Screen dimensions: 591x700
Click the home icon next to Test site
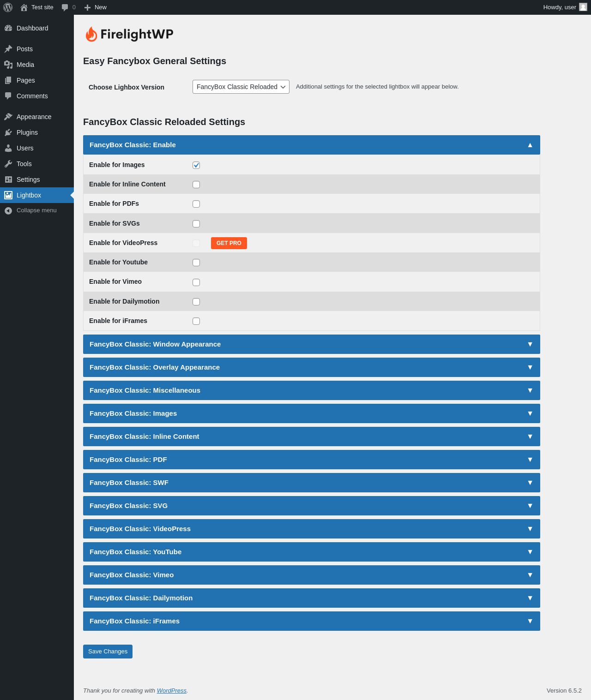(x=24, y=7)
